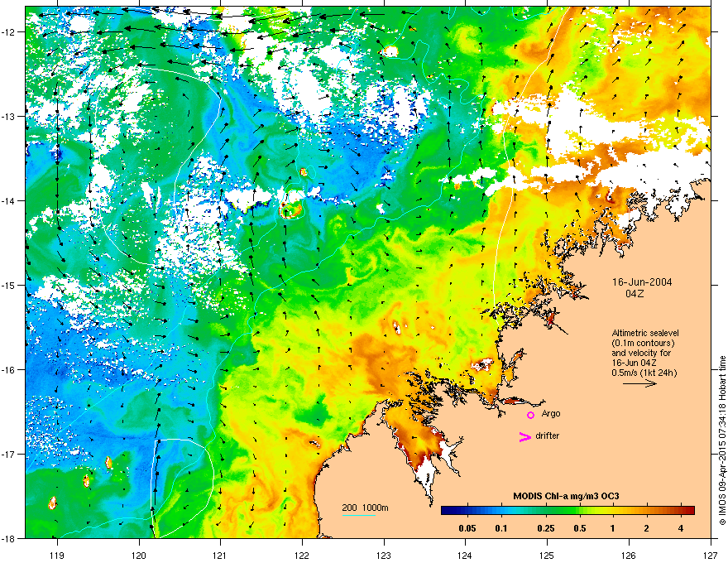
Task: Click the colorbar tick label 0.25
Action: point(546,528)
